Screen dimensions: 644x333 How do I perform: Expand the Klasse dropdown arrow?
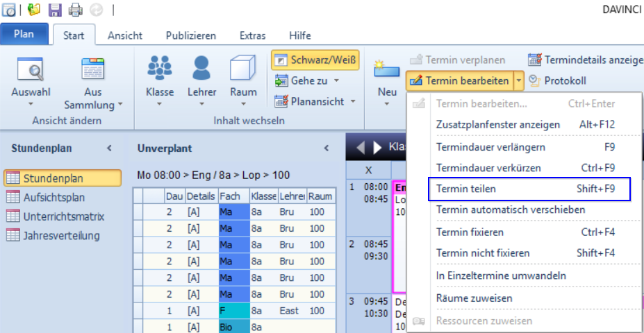[160, 104]
